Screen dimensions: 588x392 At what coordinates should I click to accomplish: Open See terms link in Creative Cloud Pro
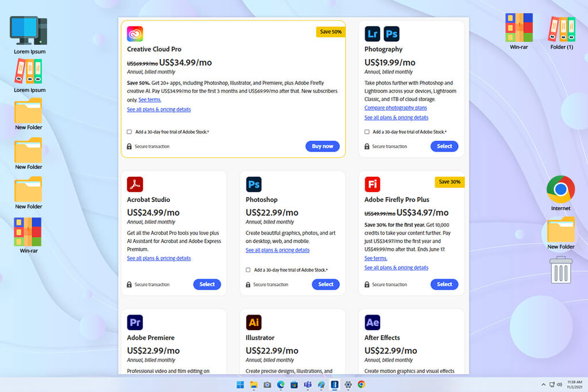pos(150,100)
